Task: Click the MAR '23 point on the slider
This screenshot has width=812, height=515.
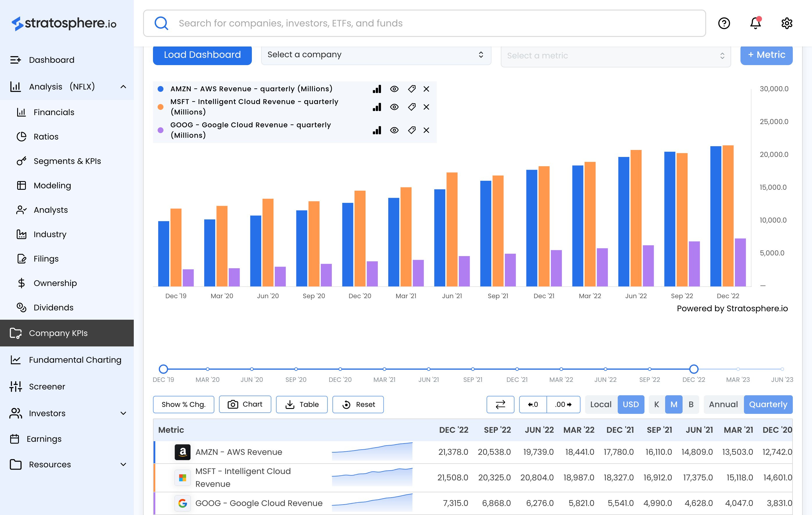Action: click(x=738, y=369)
